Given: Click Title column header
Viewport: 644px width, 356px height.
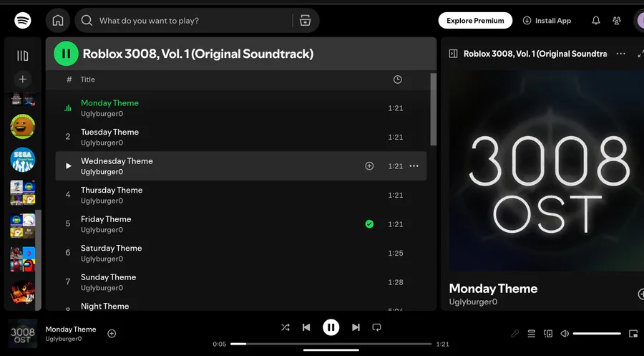Looking at the screenshot, I should pos(87,80).
